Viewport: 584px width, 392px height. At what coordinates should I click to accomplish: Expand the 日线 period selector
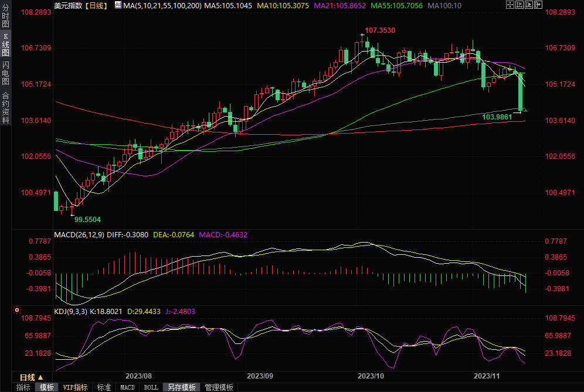click(32, 377)
